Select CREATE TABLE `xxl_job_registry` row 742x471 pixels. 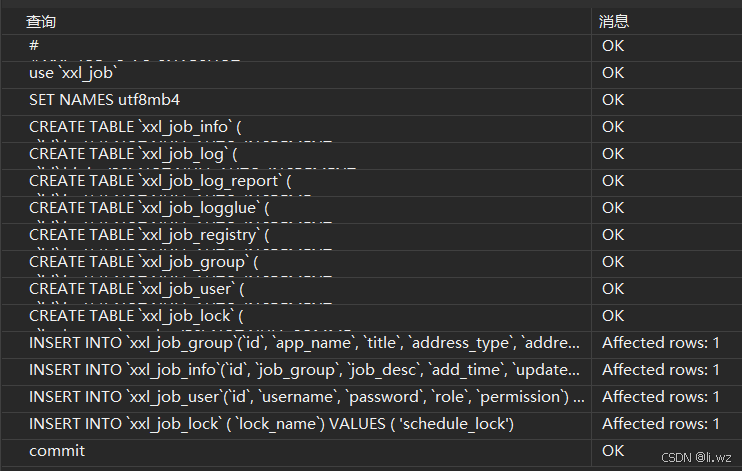pyautogui.click(x=149, y=235)
